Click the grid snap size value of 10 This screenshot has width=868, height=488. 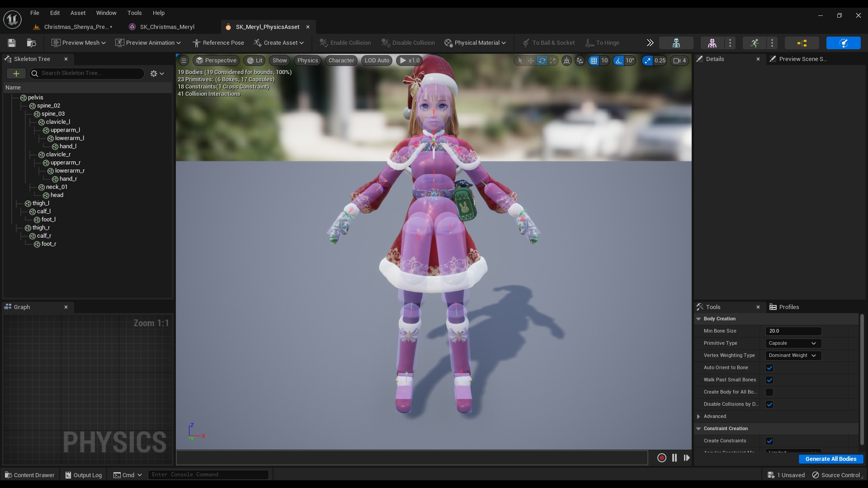pyautogui.click(x=605, y=61)
